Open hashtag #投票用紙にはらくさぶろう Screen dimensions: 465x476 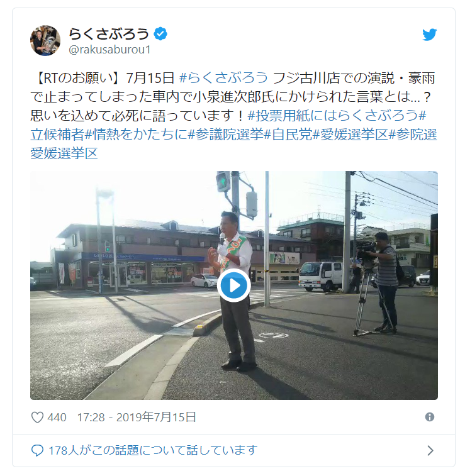[x=333, y=115]
